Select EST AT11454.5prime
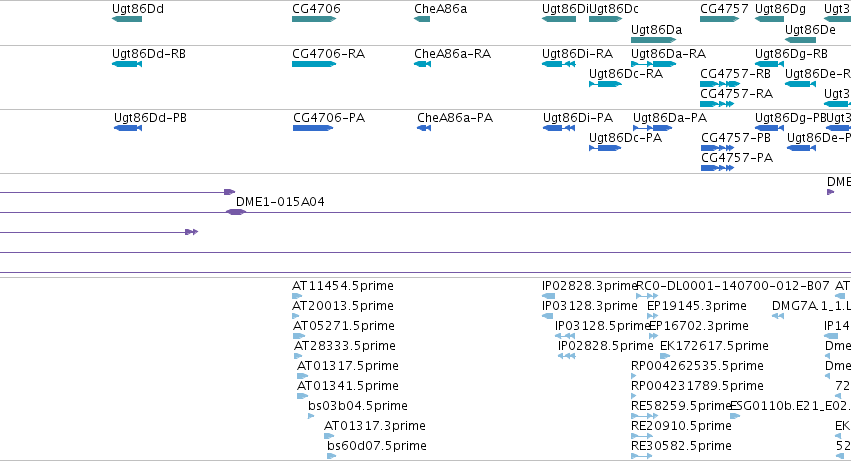The image size is (851, 461). click(x=297, y=296)
